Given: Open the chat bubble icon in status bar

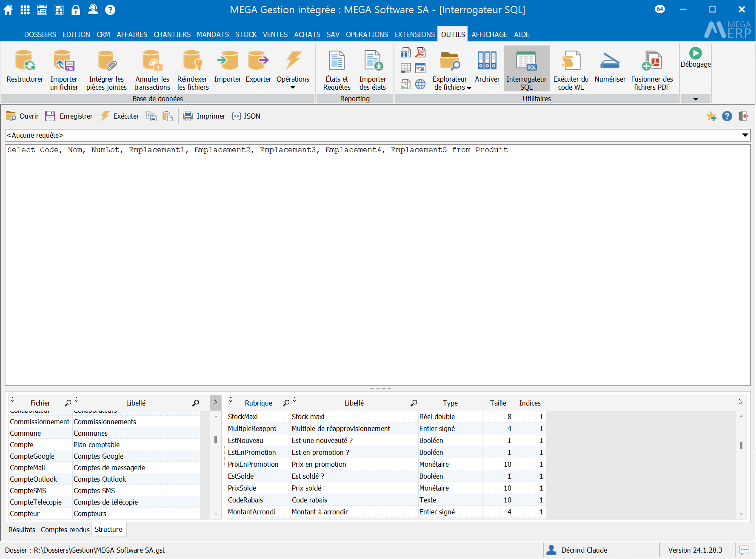Looking at the screenshot, I should (744, 550).
